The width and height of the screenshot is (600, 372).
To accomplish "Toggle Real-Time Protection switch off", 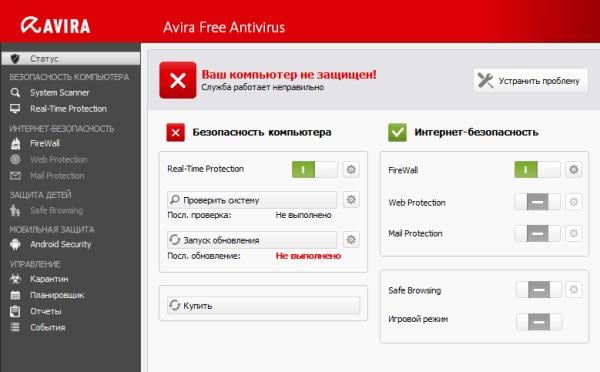I will tap(315, 169).
